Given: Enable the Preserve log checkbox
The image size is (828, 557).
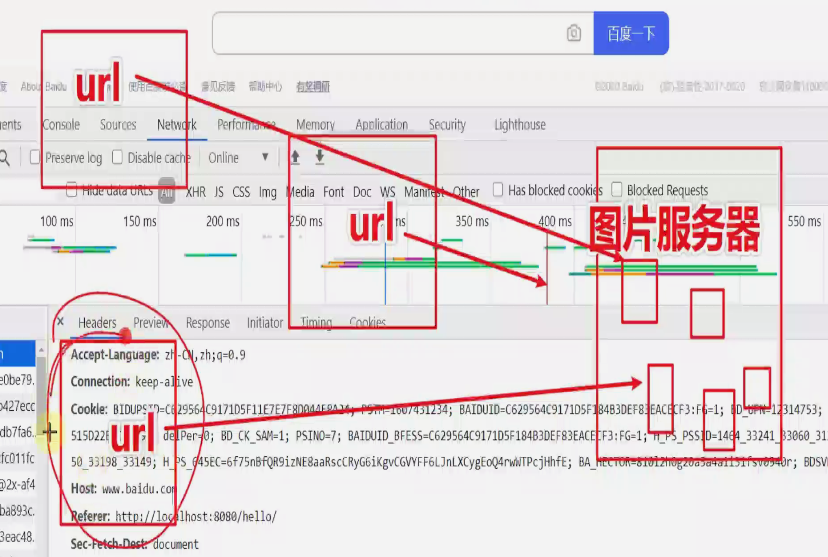Looking at the screenshot, I should 35,157.
